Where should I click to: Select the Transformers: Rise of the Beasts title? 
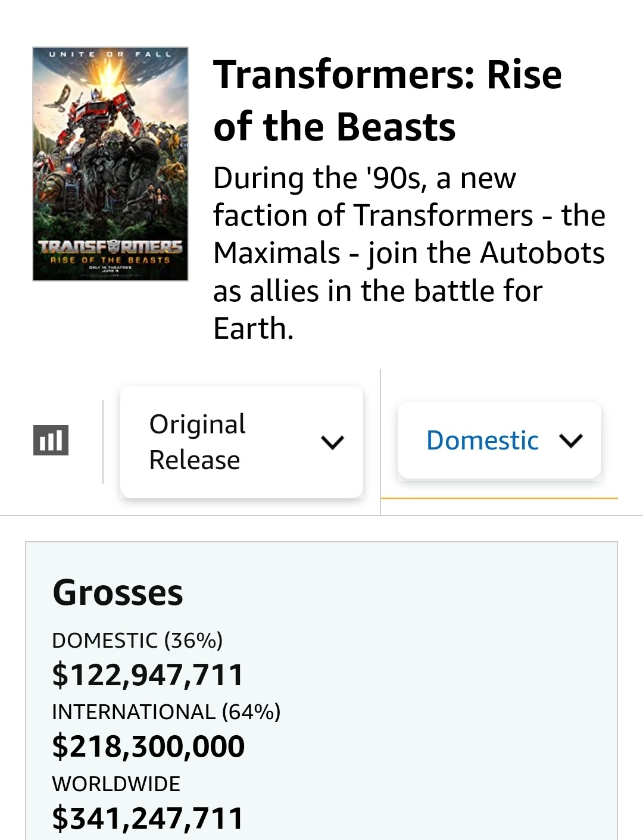[387, 101]
